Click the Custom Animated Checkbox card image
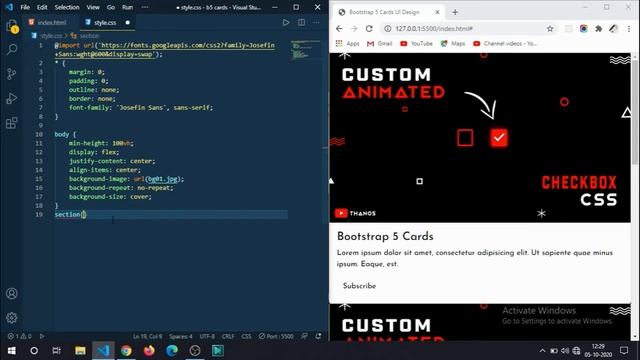Image resolution: width=640 pixels, height=360 pixels. pos(480,138)
